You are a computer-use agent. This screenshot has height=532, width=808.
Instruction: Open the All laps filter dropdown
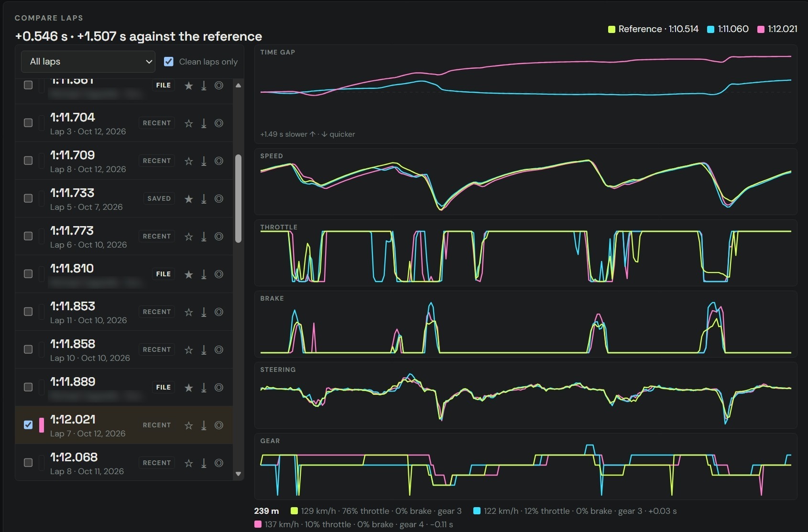coord(88,62)
